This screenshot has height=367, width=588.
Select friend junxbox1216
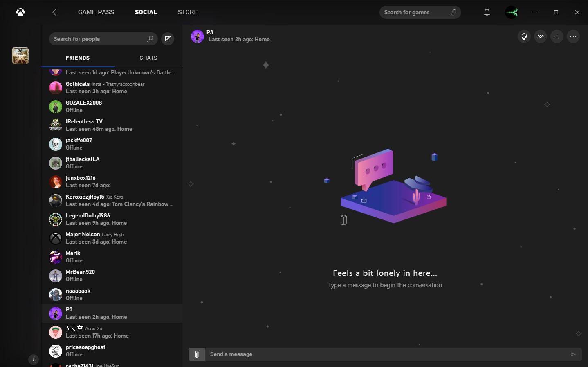[112, 181]
